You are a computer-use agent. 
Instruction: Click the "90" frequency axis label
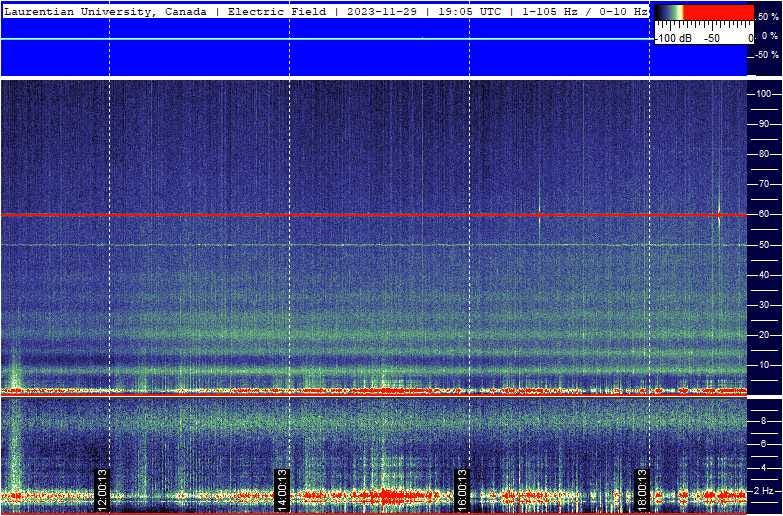click(x=766, y=124)
